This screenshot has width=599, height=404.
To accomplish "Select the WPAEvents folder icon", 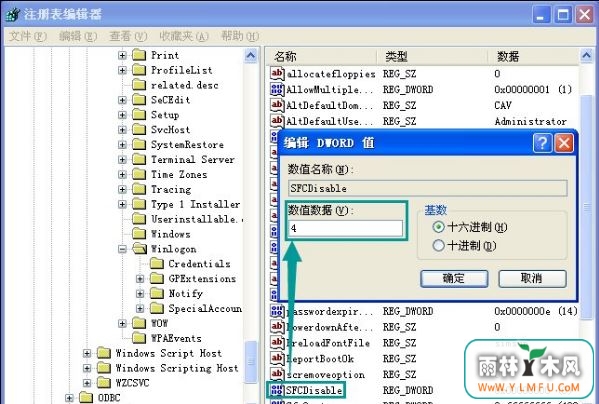I will tap(139, 338).
